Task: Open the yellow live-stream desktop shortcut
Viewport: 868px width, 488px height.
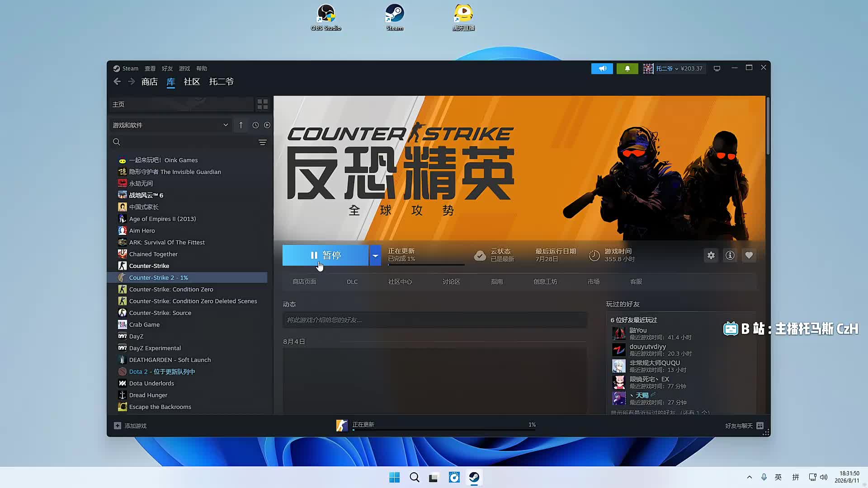Action: 463,17
